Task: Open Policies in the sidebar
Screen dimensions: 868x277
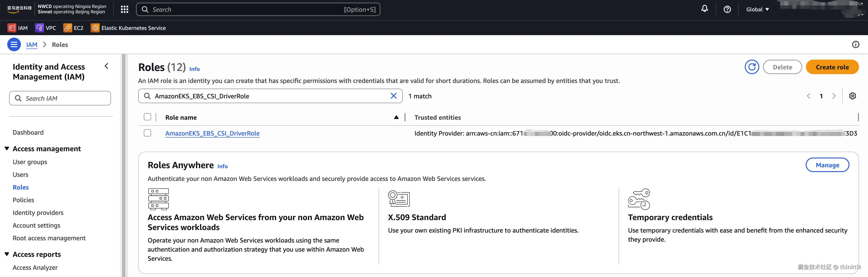Action: (23, 200)
